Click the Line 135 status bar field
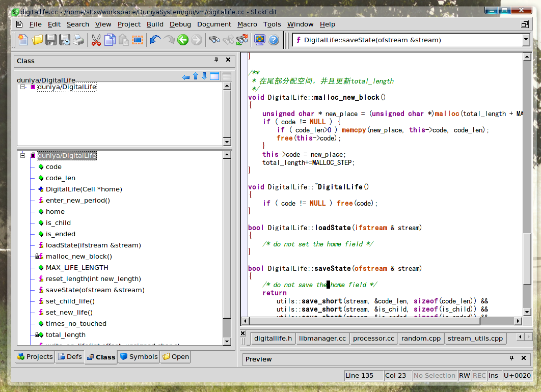 click(364, 375)
